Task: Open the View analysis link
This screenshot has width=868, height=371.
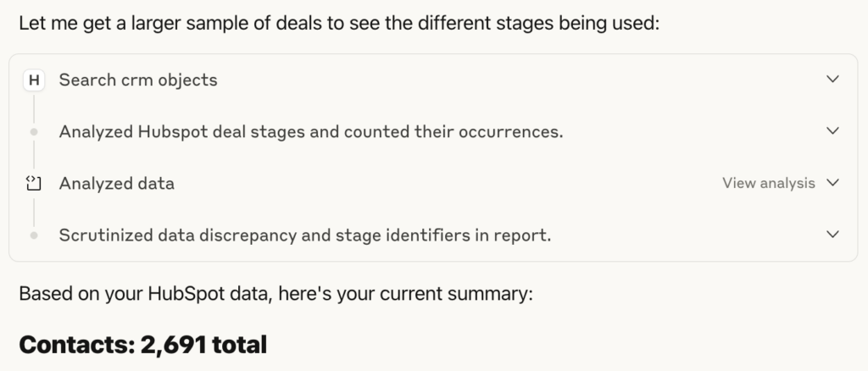Action: coord(768,183)
